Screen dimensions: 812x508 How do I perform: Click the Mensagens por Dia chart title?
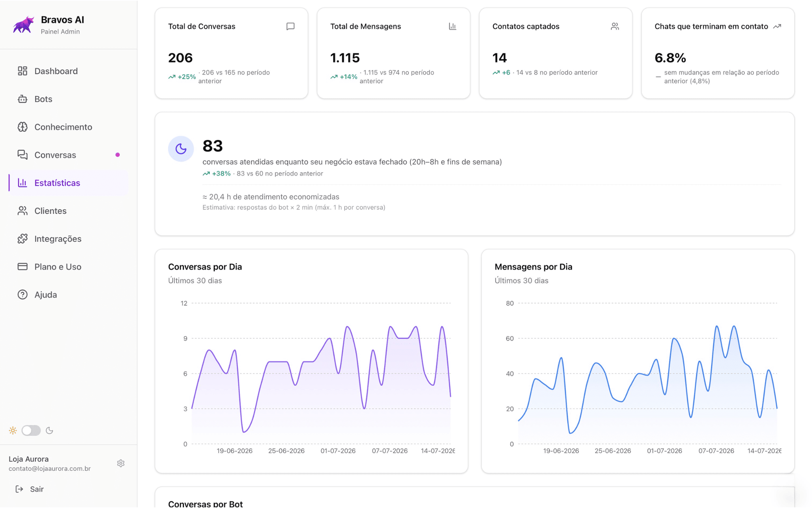pos(533,267)
